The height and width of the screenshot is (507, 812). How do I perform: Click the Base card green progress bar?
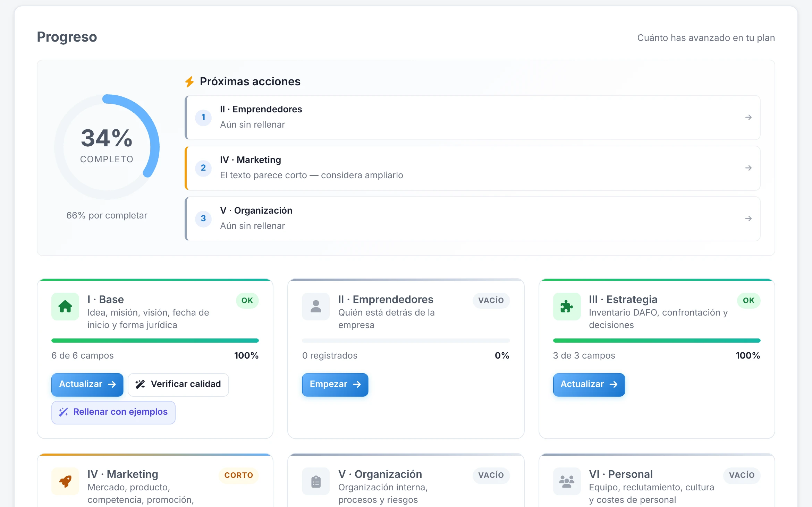[x=155, y=341]
